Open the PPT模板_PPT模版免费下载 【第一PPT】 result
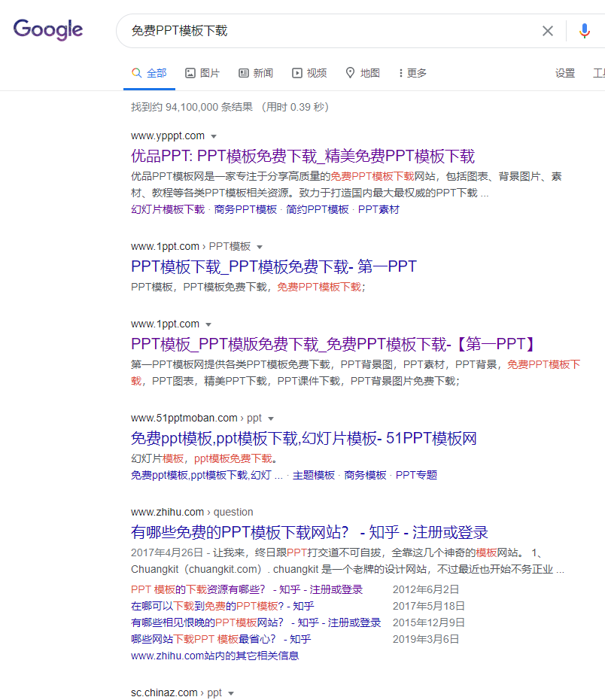 [x=333, y=344]
